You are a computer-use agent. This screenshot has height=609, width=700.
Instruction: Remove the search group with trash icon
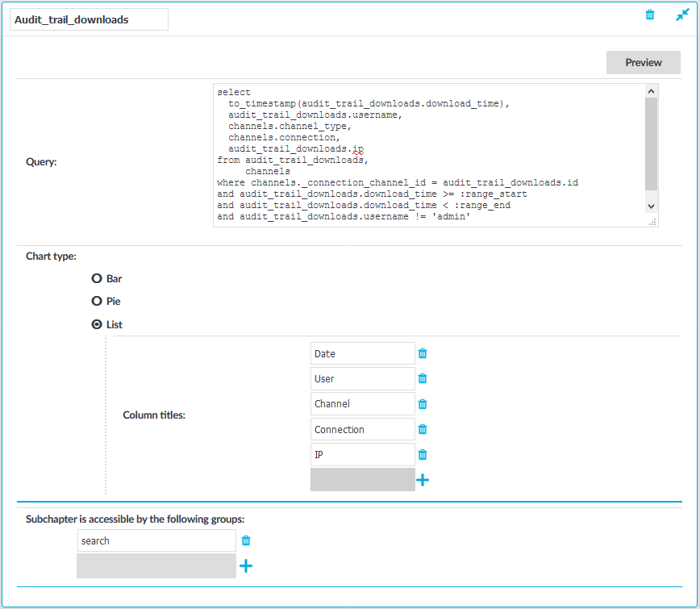(x=246, y=540)
